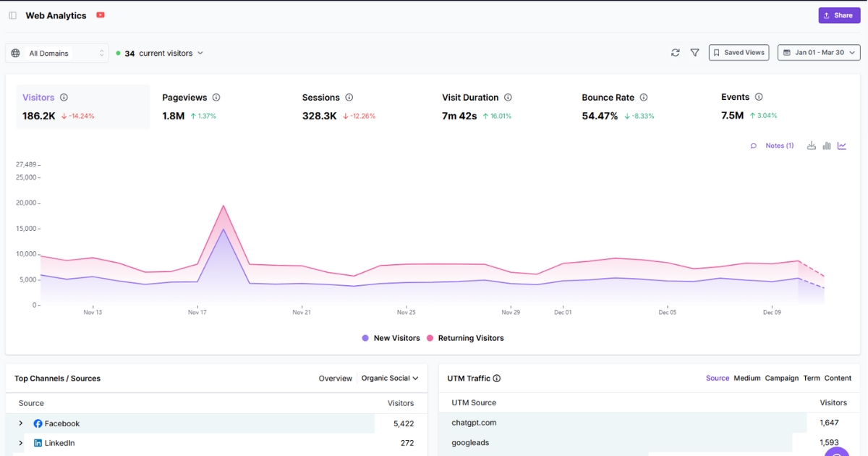Image resolution: width=868 pixels, height=456 pixels.
Task: Toggle the sidebar panel icon top left
Action: pyautogui.click(x=12, y=14)
